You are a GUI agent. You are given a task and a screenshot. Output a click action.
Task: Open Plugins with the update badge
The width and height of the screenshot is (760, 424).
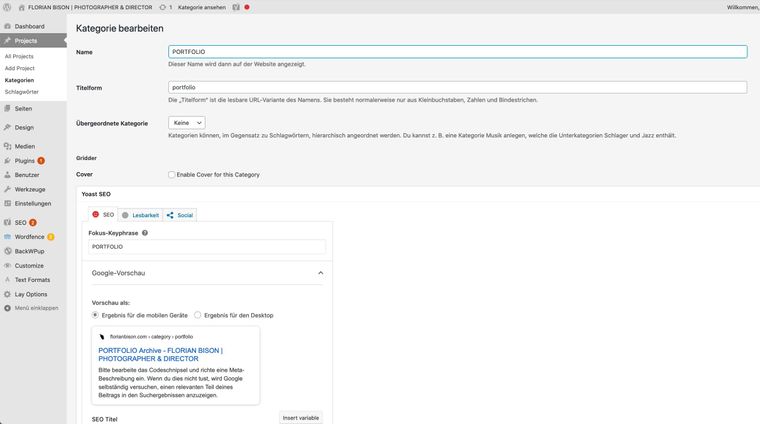coord(25,160)
